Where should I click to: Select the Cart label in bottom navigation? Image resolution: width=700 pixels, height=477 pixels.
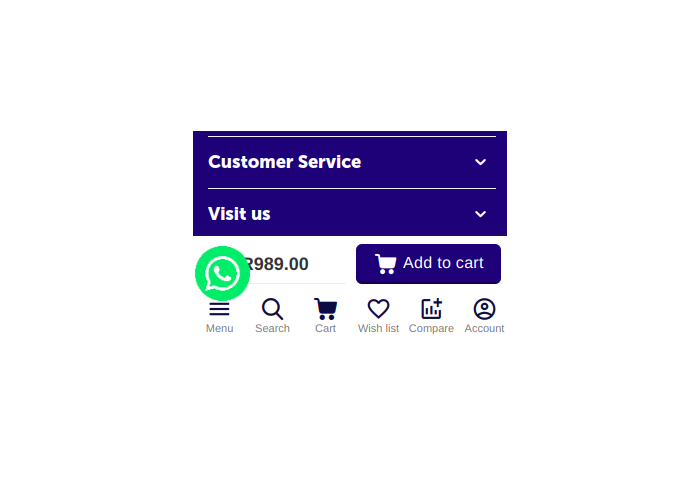tap(325, 328)
